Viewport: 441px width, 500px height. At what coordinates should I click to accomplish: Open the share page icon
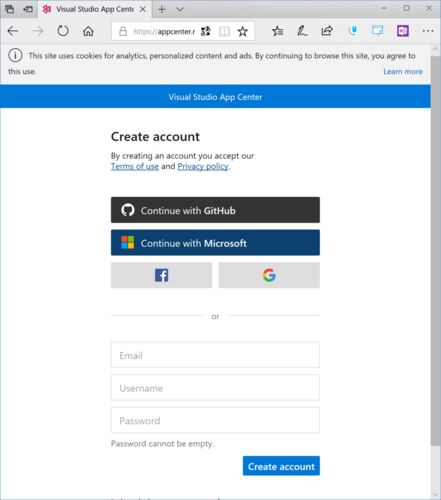tap(327, 31)
